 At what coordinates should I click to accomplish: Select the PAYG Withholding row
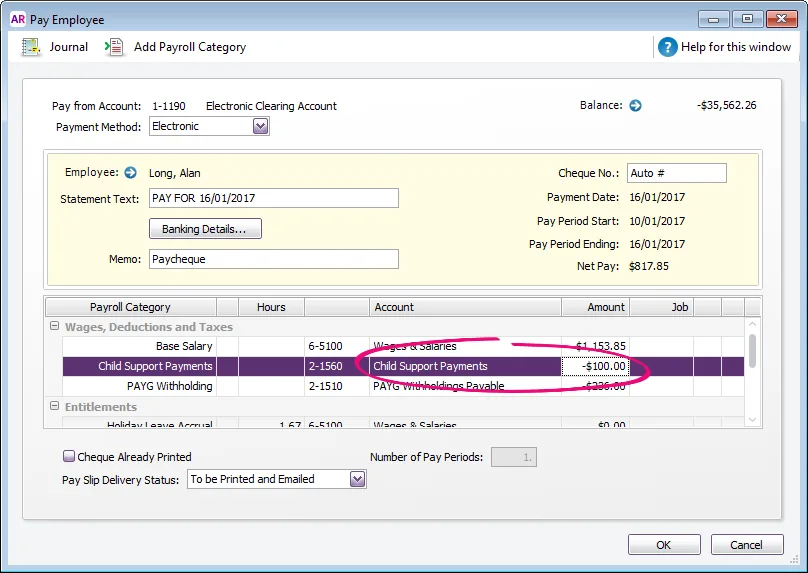pyautogui.click(x=403, y=386)
